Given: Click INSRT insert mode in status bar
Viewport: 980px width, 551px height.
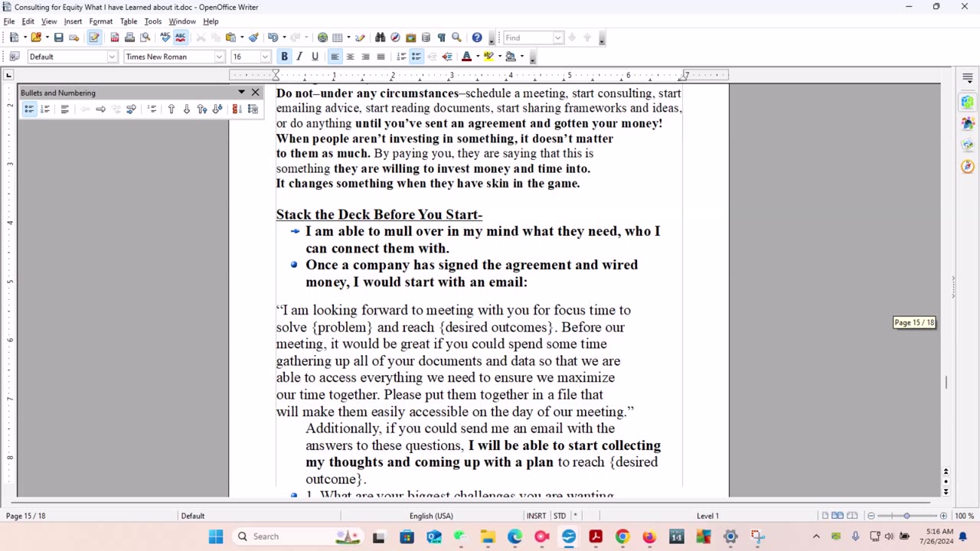Looking at the screenshot, I should click(536, 516).
